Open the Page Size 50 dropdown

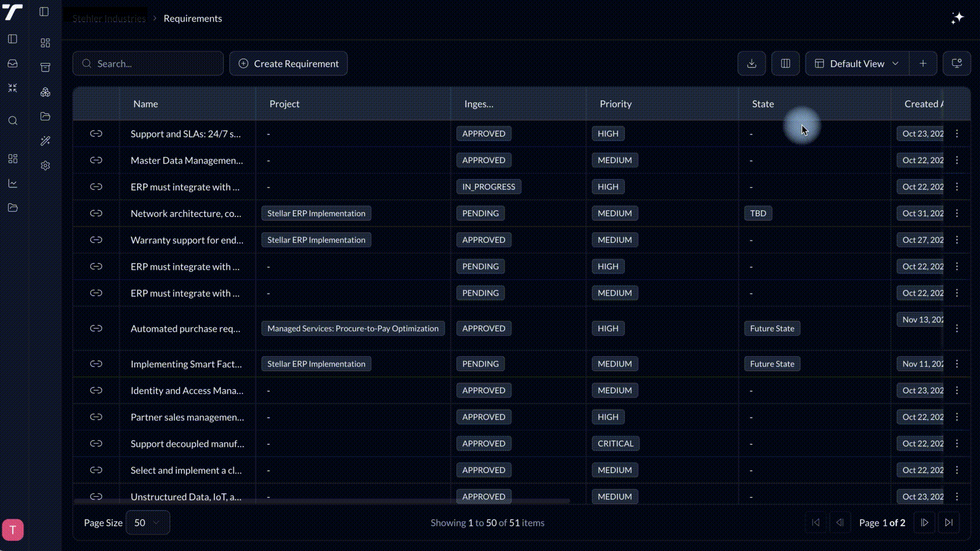(148, 522)
